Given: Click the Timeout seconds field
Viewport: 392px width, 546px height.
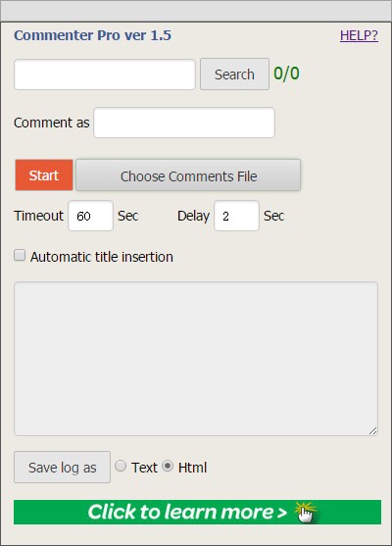Looking at the screenshot, I should pyautogui.click(x=90, y=216).
